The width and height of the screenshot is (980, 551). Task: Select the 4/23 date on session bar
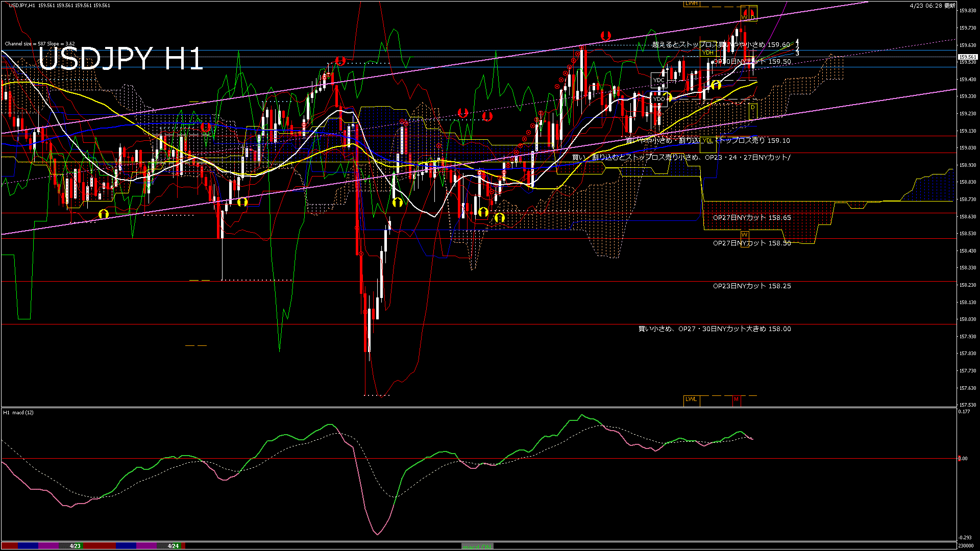[75, 546]
